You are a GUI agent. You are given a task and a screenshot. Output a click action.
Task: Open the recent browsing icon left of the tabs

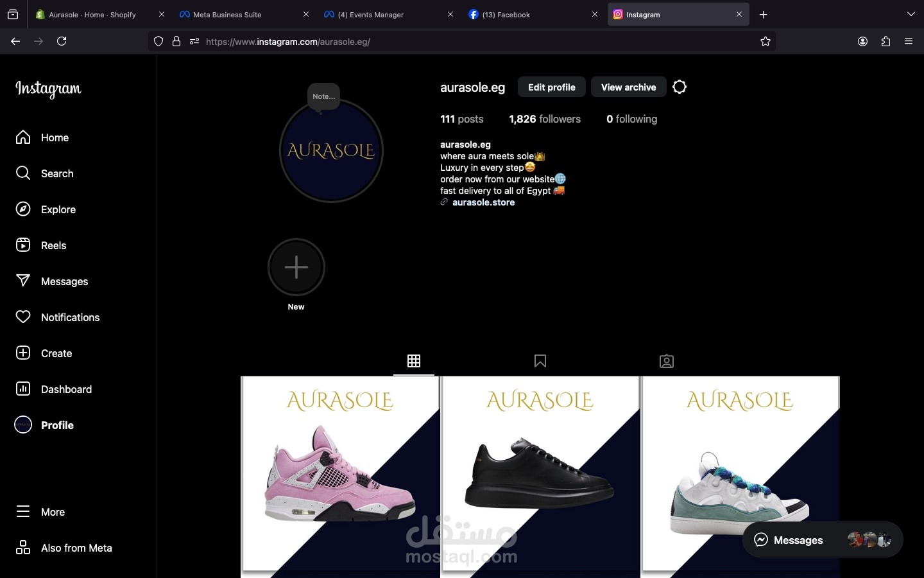pyautogui.click(x=13, y=14)
